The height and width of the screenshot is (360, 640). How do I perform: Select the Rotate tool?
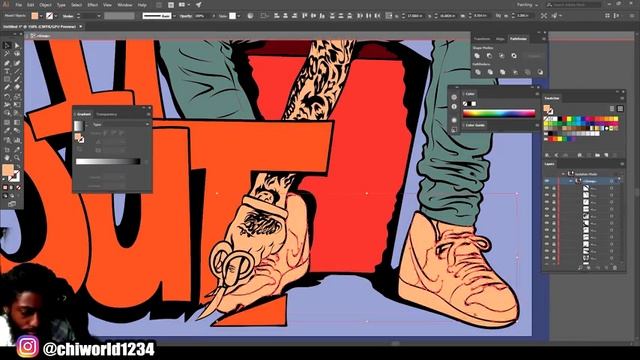(x=7, y=96)
